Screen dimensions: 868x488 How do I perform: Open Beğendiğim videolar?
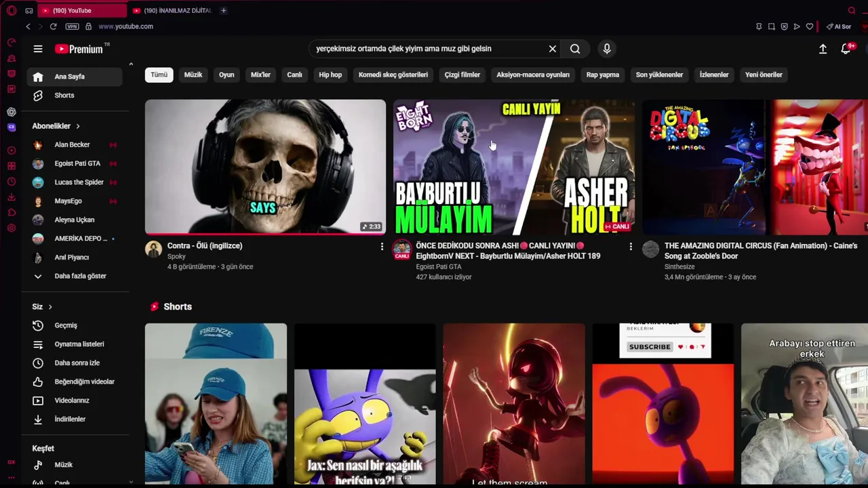pos(75,382)
